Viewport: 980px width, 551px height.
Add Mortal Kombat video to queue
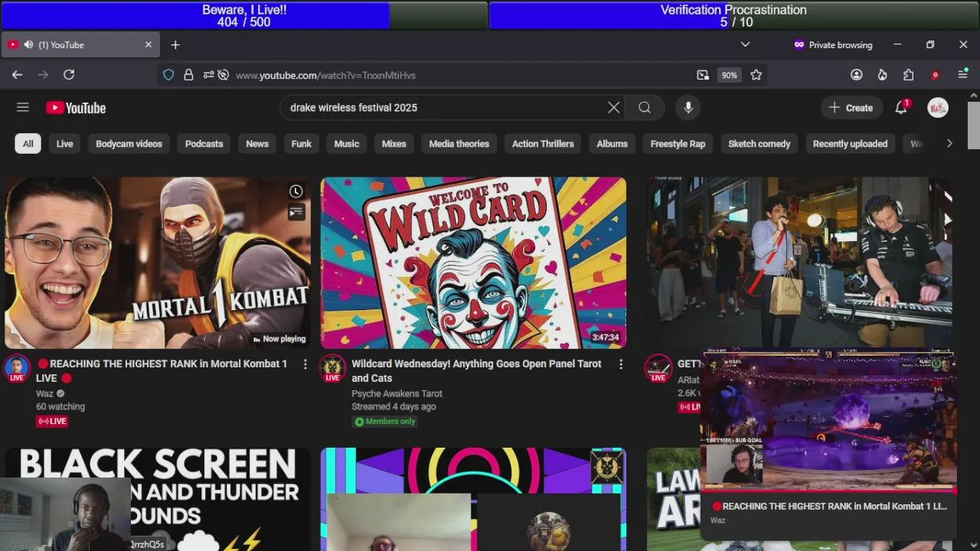click(x=296, y=212)
